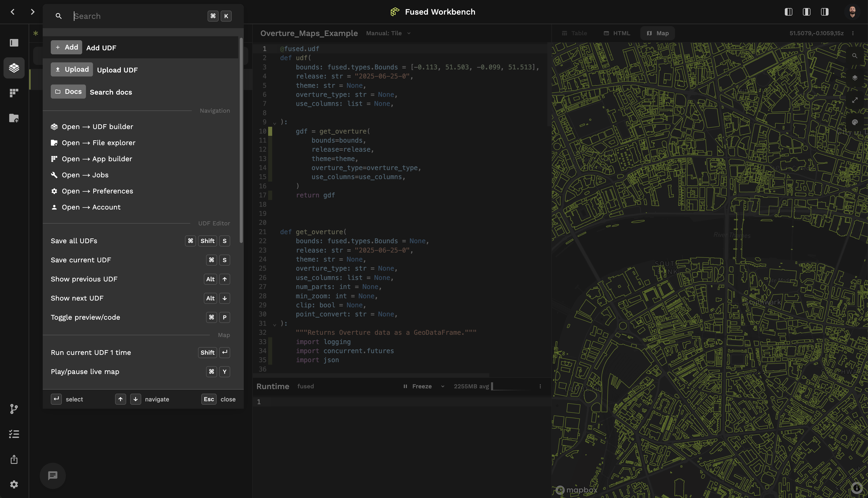
Task: Choose Save current UDF command
Action: click(x=140, y=260)
